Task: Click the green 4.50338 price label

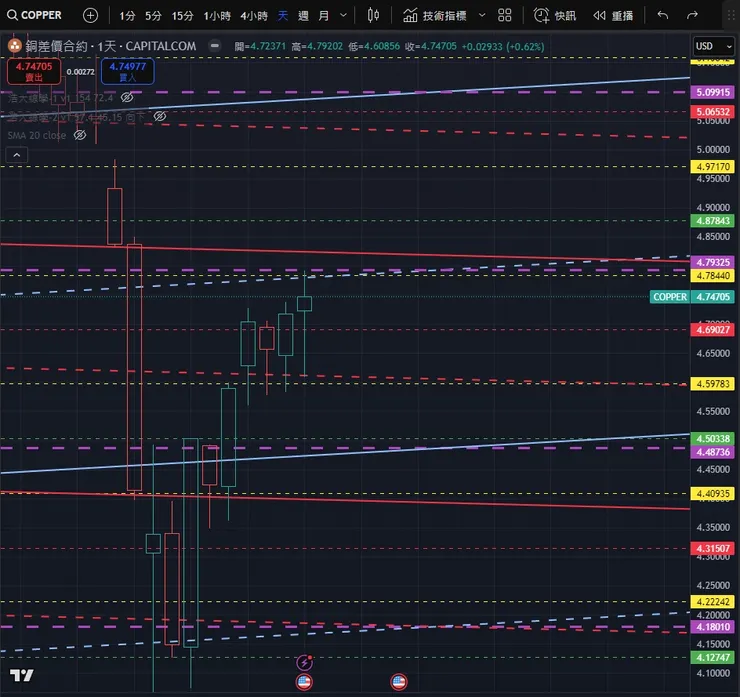Action: coord(713,438)
